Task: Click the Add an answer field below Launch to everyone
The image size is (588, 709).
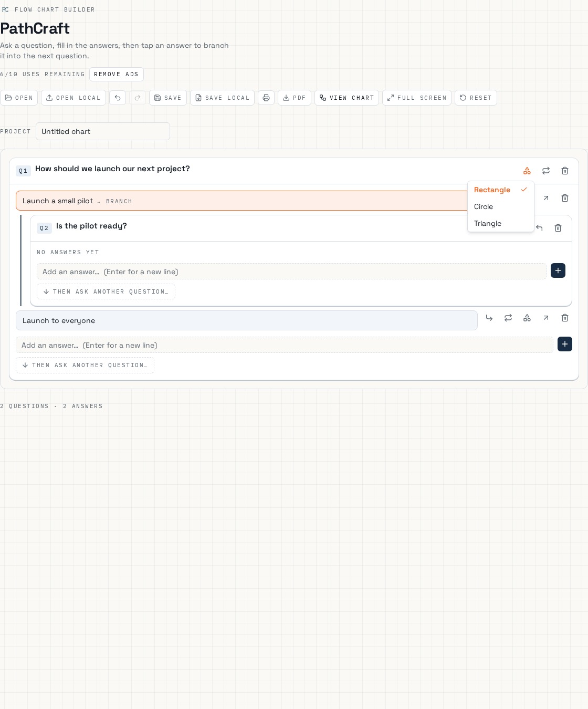Action: click(x=285, y=345)
